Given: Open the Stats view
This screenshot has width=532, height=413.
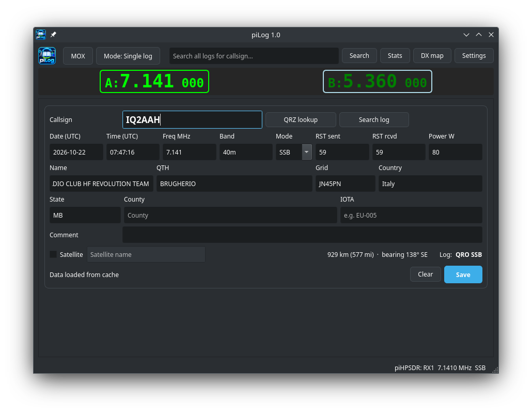Looking at the screenshot, I should tap(395, 56).
